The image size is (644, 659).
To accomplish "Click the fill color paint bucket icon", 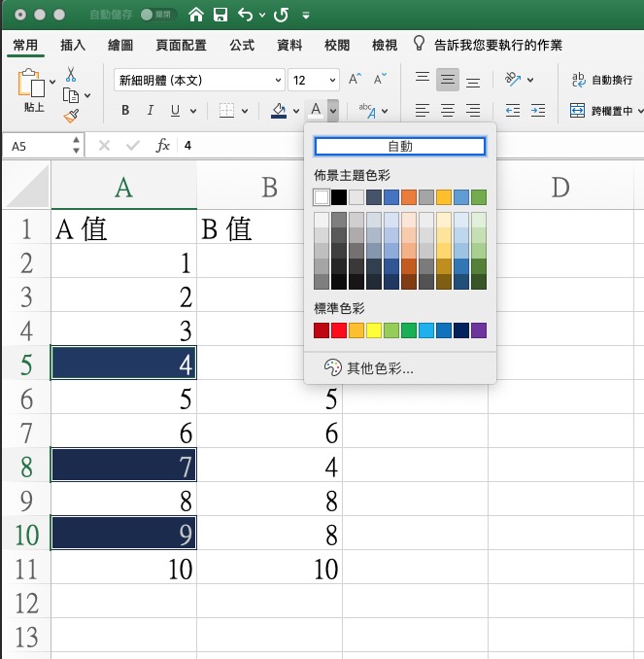I will (279, 111).
